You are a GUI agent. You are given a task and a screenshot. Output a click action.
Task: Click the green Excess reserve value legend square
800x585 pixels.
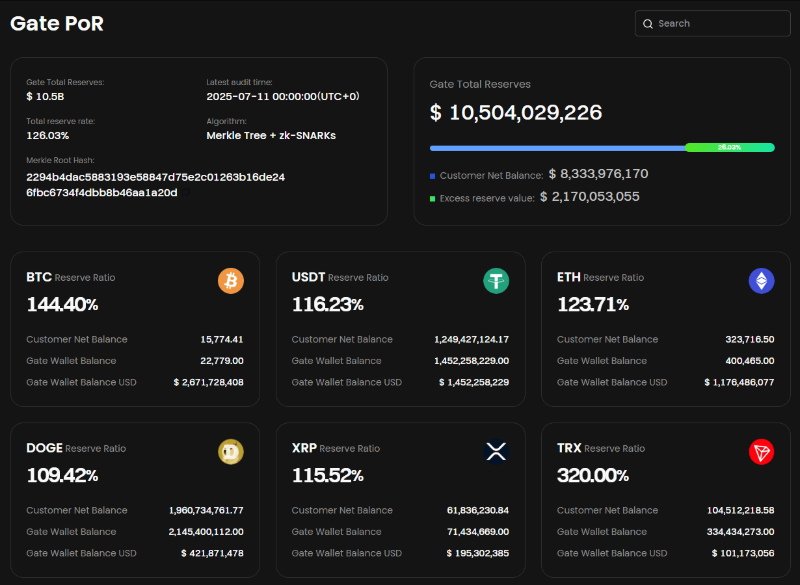coord(433,198)
